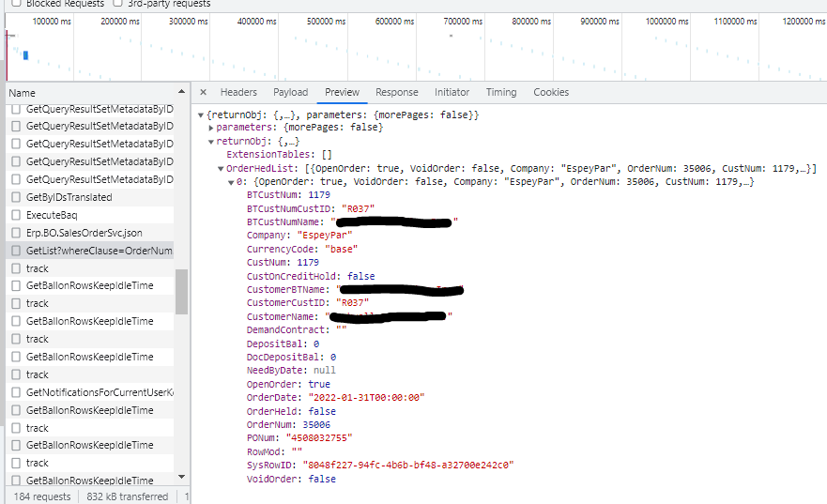
Task: Click the file icon beside ExecuteBaq
Action: pos(16,215)
